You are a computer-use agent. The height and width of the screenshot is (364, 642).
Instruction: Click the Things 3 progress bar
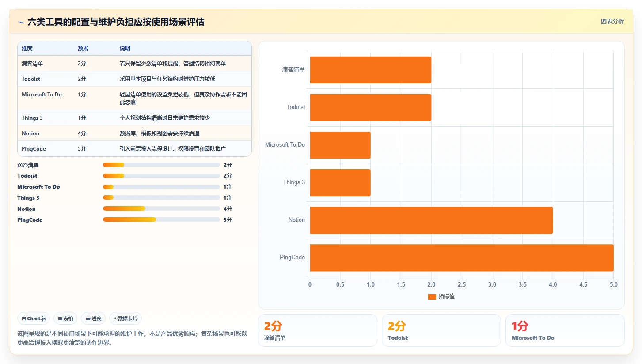coord(161,198)
